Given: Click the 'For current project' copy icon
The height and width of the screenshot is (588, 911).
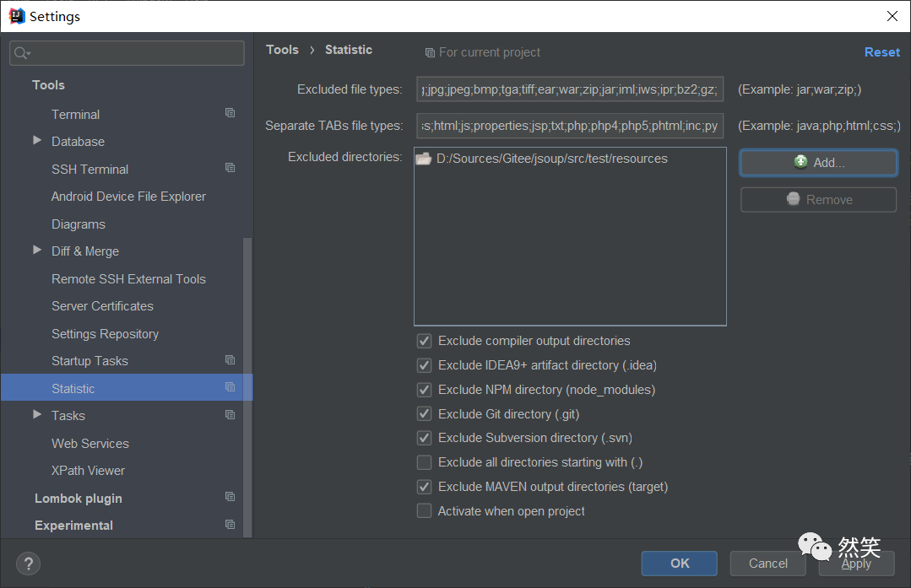Looking at the screenshot, I should [x=430, y=53].
